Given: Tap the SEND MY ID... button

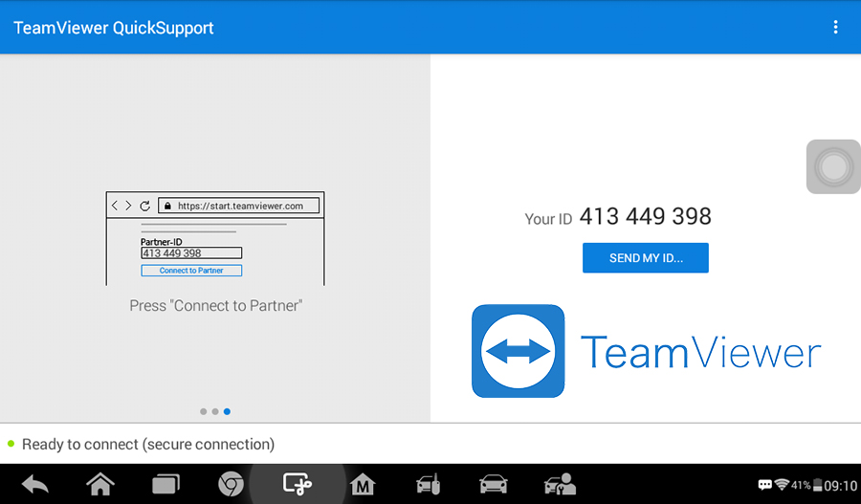Looking at the screenshot, I should click(x=646, y=258).
